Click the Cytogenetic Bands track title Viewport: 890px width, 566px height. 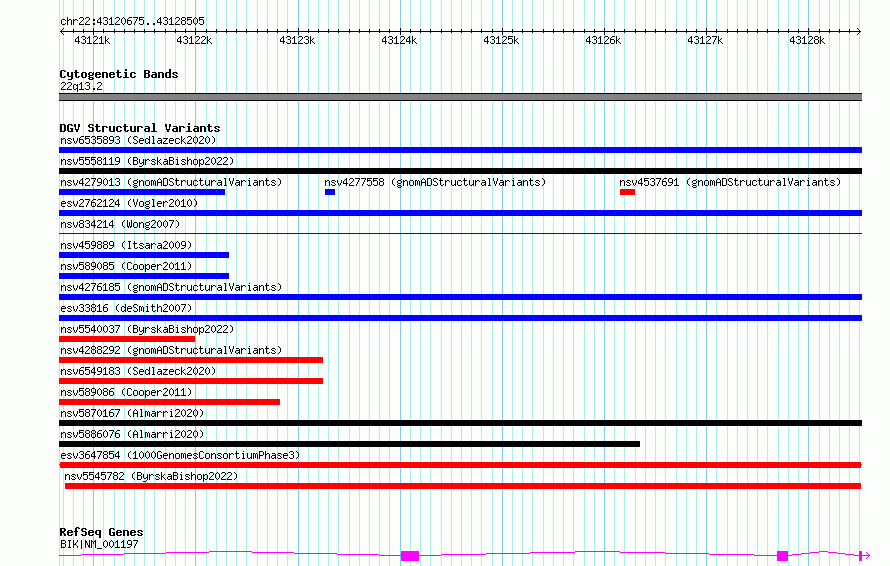tap(119, 74)
